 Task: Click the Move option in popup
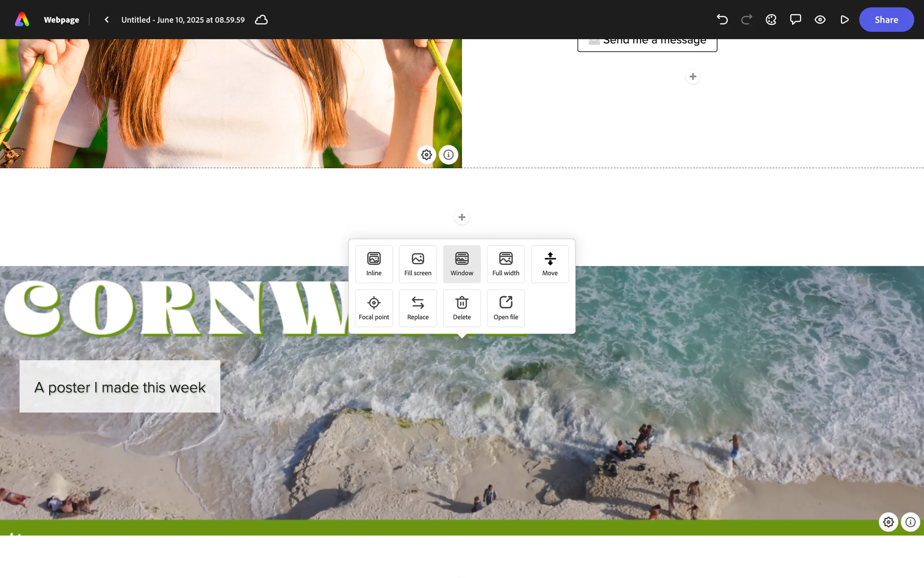tap(550, 264)
